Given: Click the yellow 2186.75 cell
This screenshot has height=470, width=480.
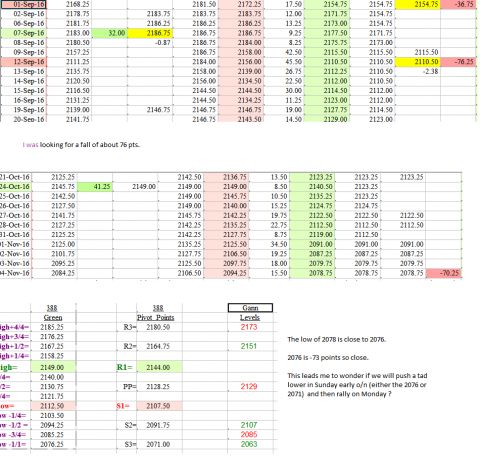Looking at the screenshot, I should tap(150, 33).
